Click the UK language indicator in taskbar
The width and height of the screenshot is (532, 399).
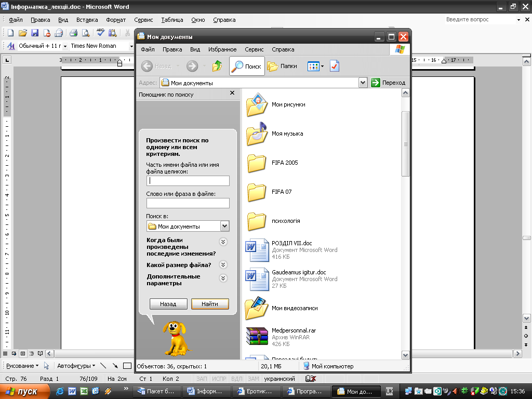[390, 391]
